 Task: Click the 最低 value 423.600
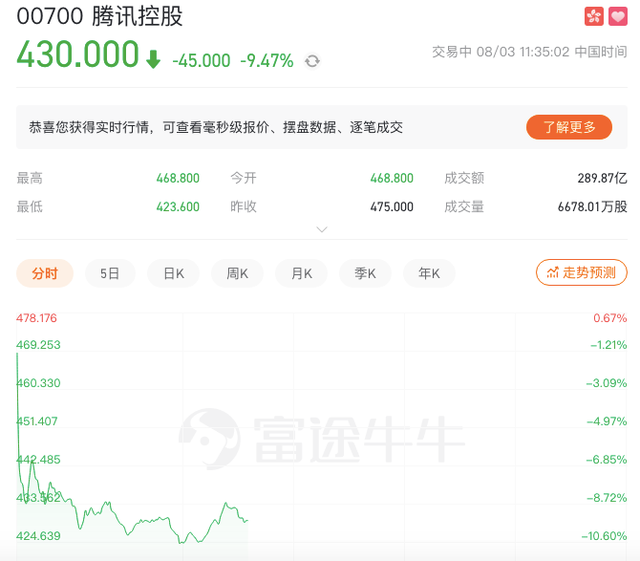pyautogui.click(x=178, y=207)
